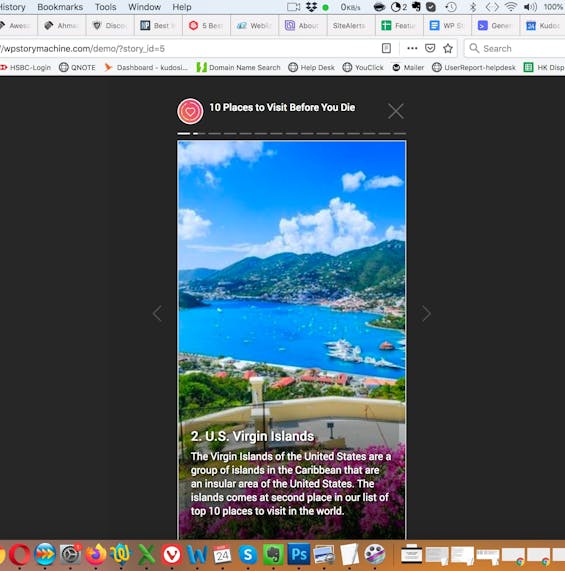This screenshot has height=571, width=565.
Task: Open the QNOTE bookmark
Action: coord(77,67)
